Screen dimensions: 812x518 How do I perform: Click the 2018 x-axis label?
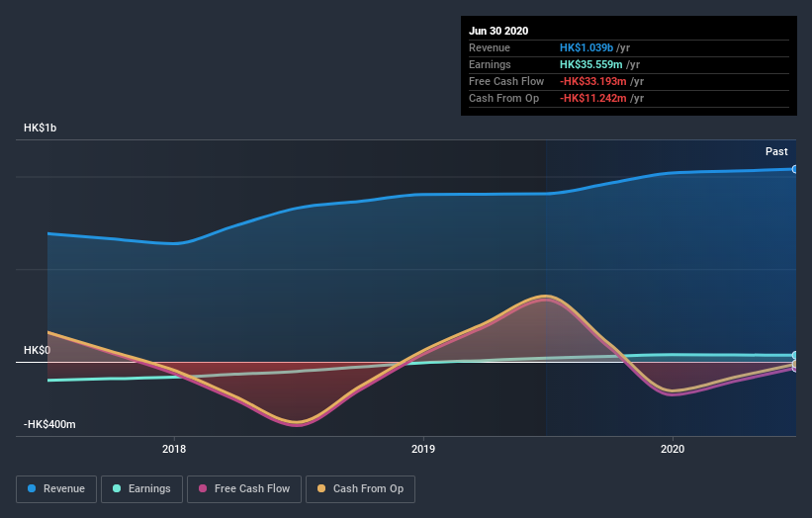pyautogui.click(x=174, y=449)
